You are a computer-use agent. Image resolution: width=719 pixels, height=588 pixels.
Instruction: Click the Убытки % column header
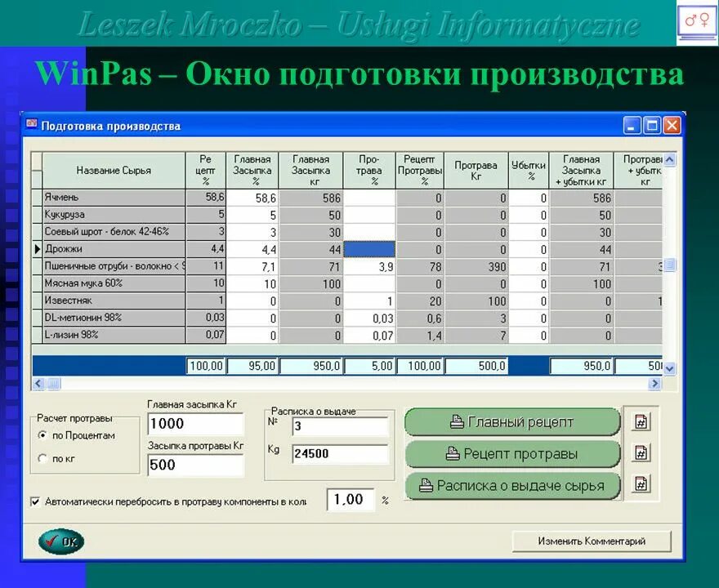[529, 171]
